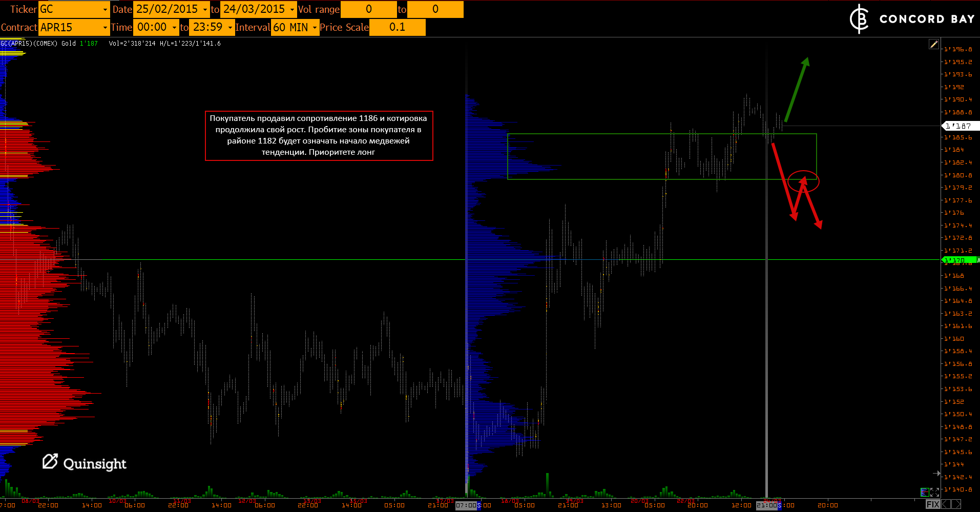This screenshot has height=512, width=980.
Task: Click the expand chart fullscreen arrows icon
Action: click(934, 492)
